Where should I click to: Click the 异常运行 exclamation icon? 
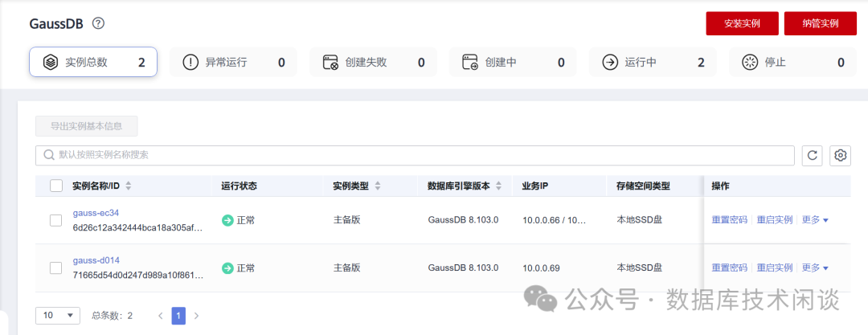(x=190, y=62)
